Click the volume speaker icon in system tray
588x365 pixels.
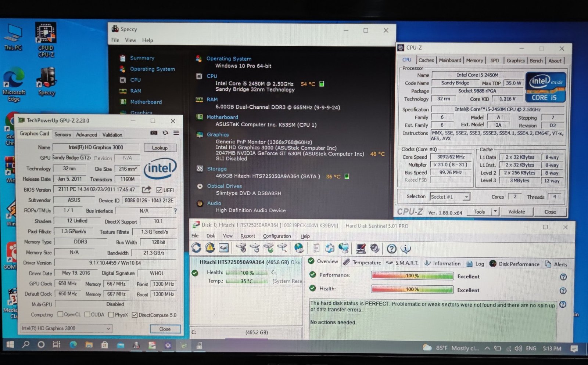[518, 348]
